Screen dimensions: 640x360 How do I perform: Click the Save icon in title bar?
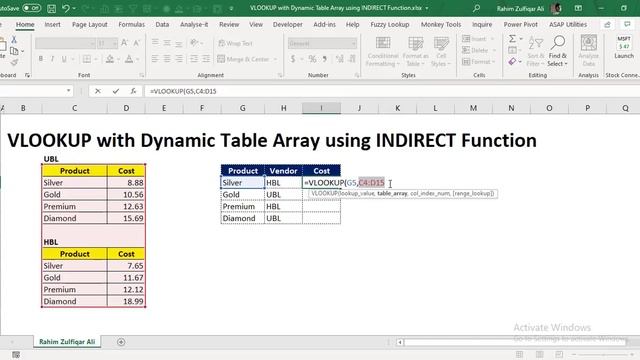51,8
